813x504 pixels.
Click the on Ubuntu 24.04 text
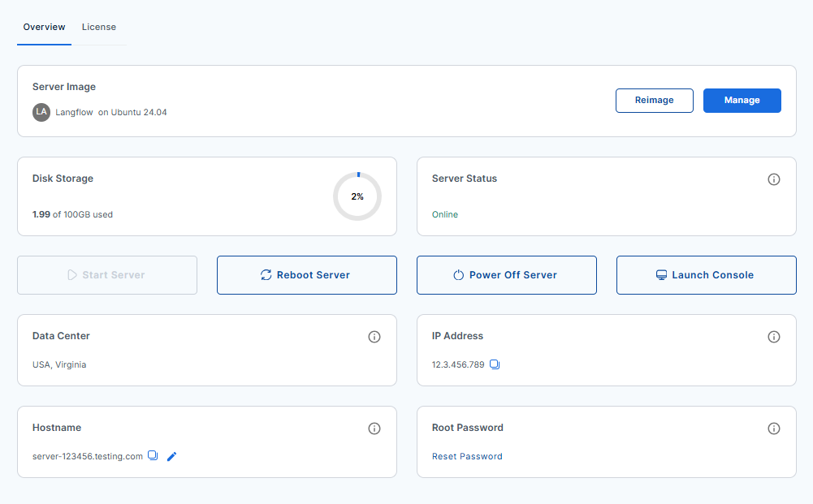point(132,112)
